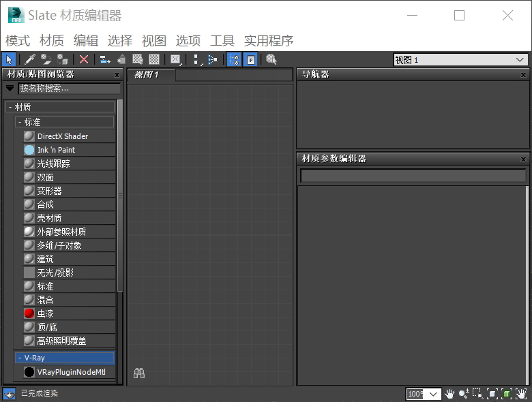Select the 虫漆 material
Viewport: 532px width, 402px height.
[x=69, y=313]
